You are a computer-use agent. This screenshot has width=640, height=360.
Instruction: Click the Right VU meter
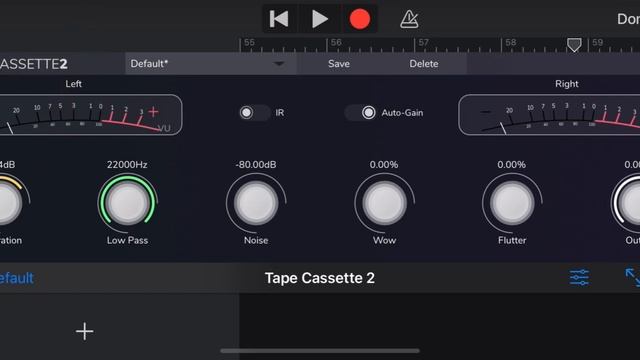[x=549, y=115]
